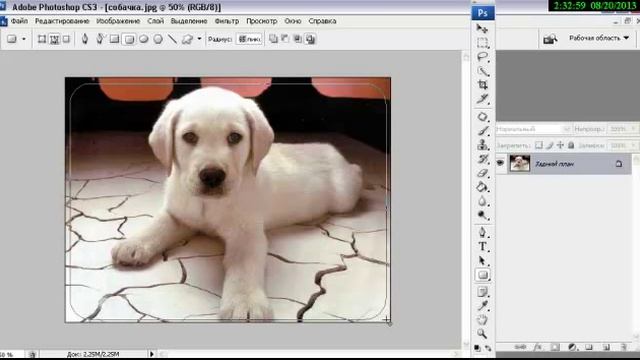Screen dimensions: 640x360
Task: Choose Polygon shape in options bar
Action: [158, 39]
